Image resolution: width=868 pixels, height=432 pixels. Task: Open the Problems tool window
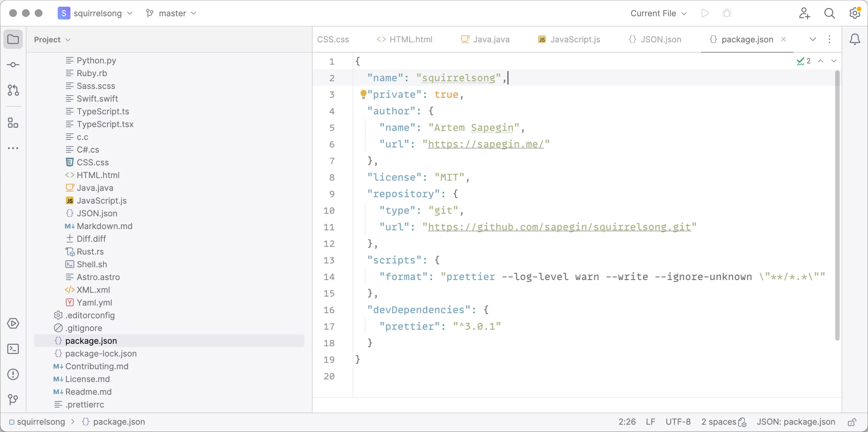coord(13,374)
